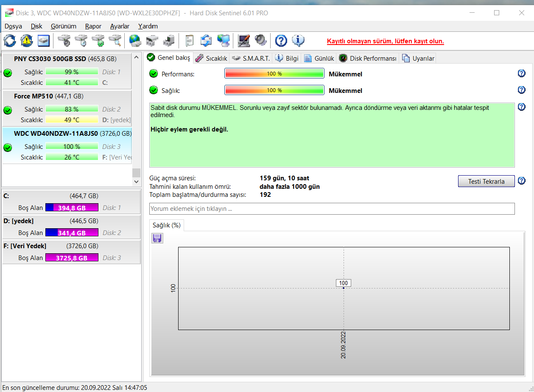Click the save floppy icon above health graph

coord(157,238)
